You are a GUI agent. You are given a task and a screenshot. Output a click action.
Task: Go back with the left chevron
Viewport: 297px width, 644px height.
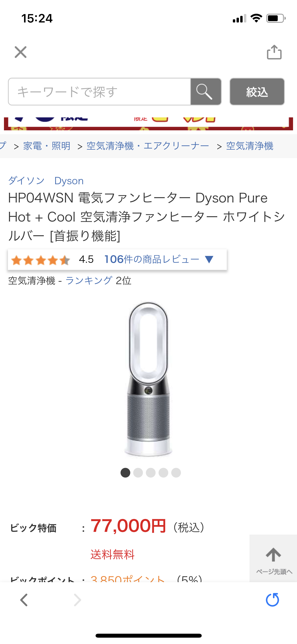pos(24,600)
